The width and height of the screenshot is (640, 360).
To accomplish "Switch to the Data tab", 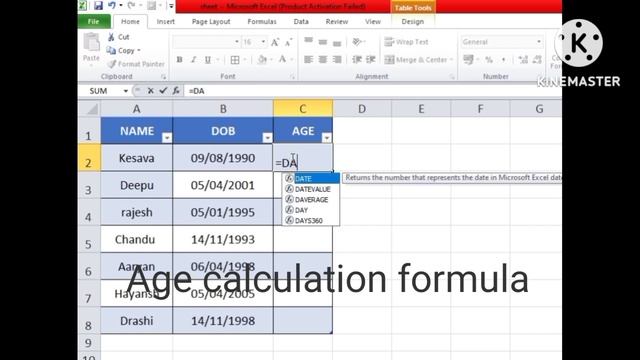I will [301, 22].
